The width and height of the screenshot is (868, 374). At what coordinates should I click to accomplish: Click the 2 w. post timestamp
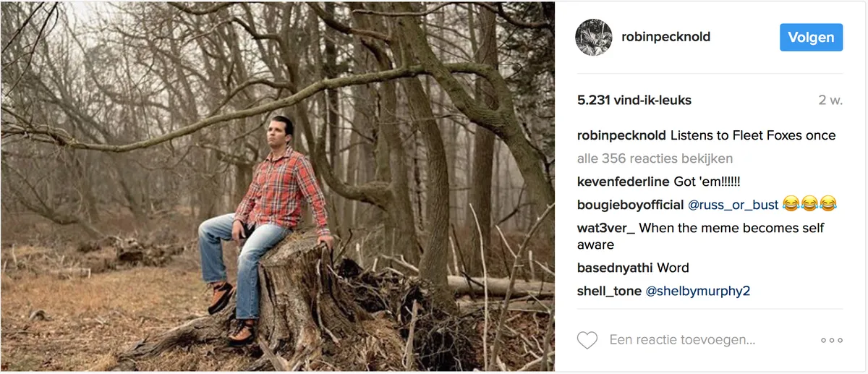[x=830, y=101]
